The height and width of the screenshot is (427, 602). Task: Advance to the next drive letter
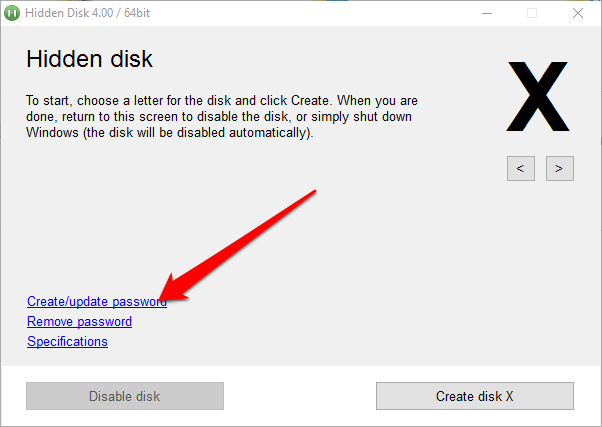(x=559, y=168)
